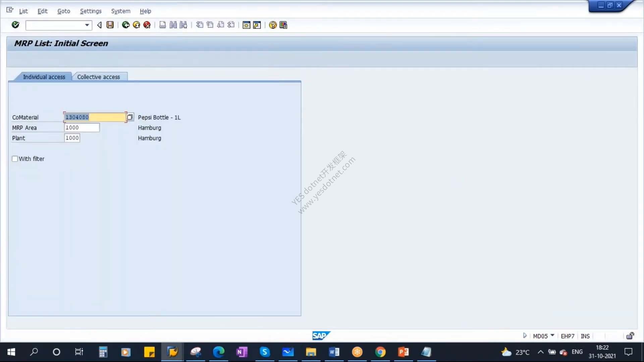
Task: Select the Individual access tab
Action: 44,77
